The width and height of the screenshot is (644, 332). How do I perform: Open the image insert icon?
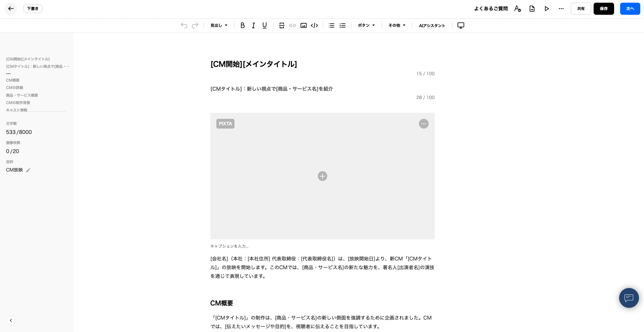click(x=303, y=26)
